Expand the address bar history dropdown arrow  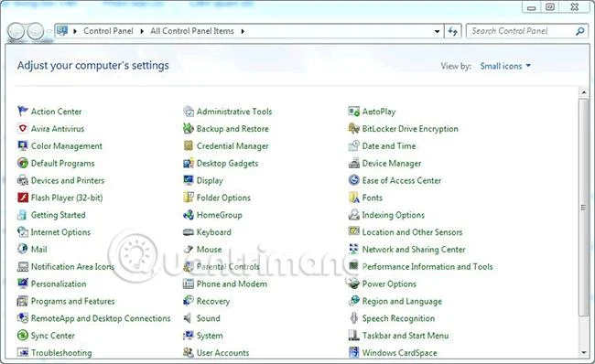pos(438,31)
